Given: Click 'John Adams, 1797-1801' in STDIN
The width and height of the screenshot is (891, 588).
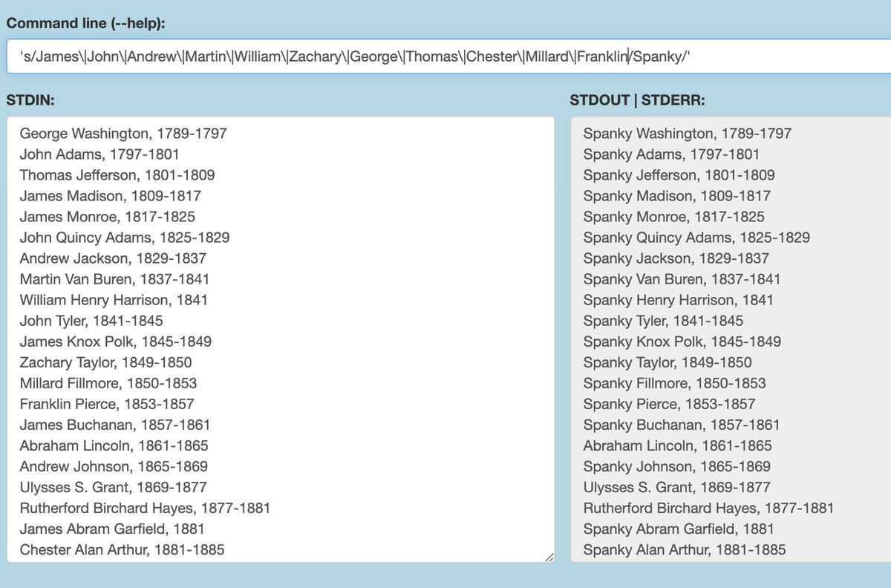Looking at the screenshot, I should click(99, 154).
